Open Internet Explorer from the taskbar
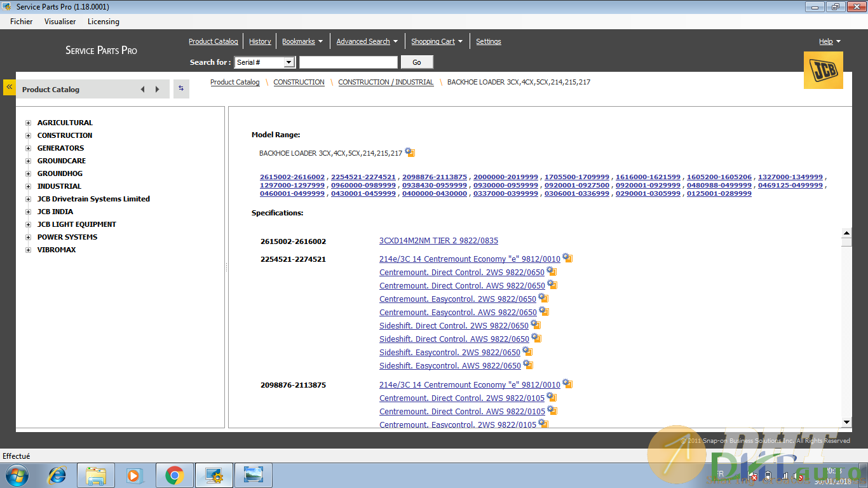Image resolution: width=868 pixels, height=488 pixels. 57,475
